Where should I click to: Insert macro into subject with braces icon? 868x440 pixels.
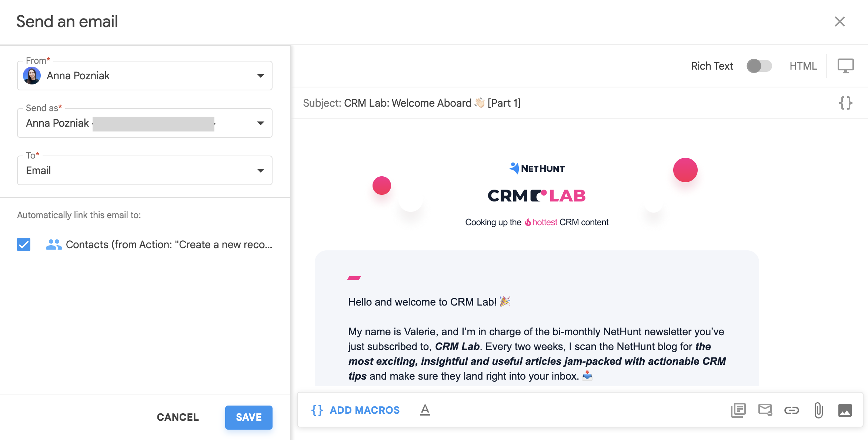coord(846,103)
